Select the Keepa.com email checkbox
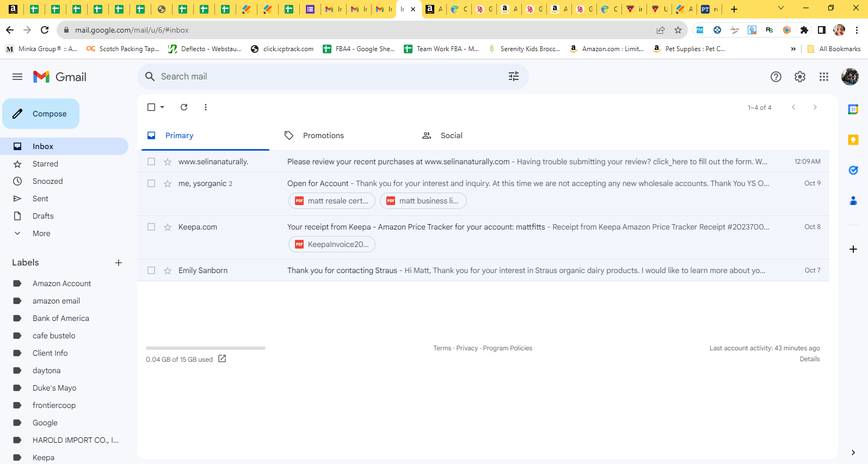This screenshot has height=464, width=868. (x=151, y=227)
